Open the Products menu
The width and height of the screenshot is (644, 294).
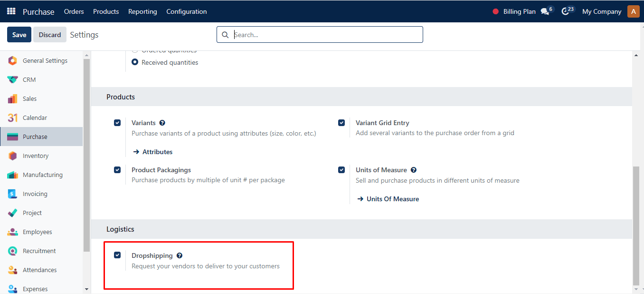point(106,11)
